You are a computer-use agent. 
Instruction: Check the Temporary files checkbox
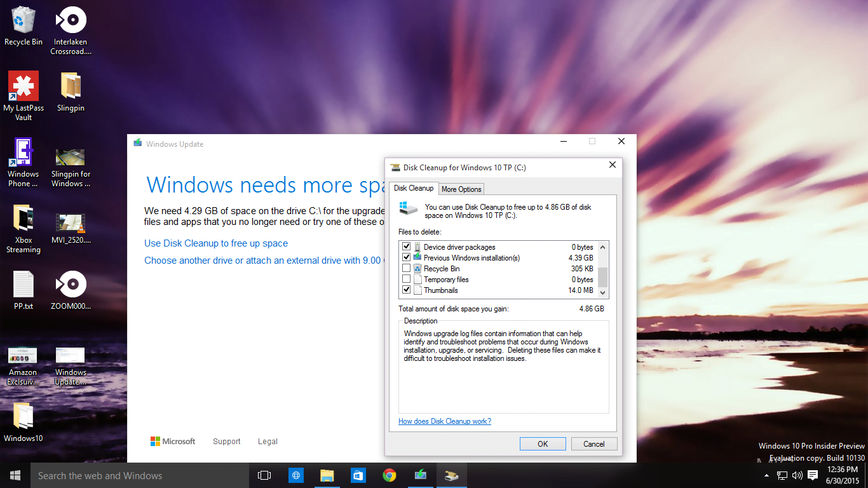point(407,280)
